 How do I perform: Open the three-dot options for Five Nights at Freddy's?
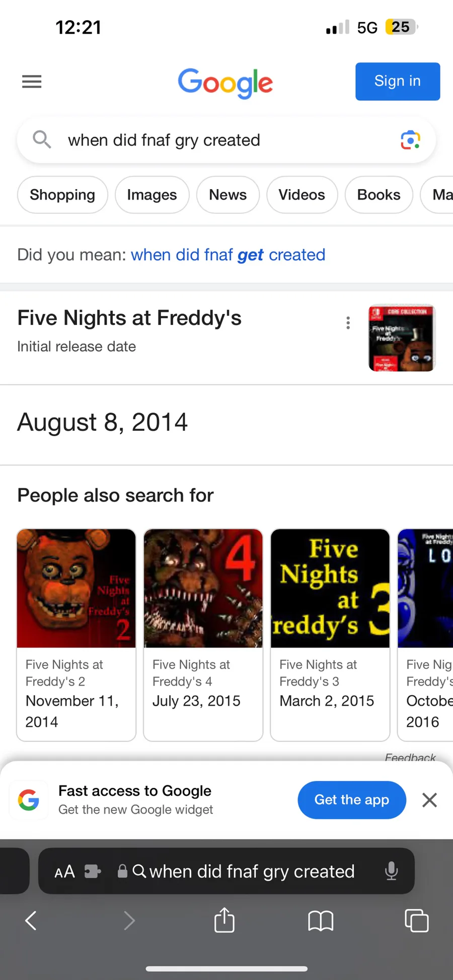coord(348,323)
